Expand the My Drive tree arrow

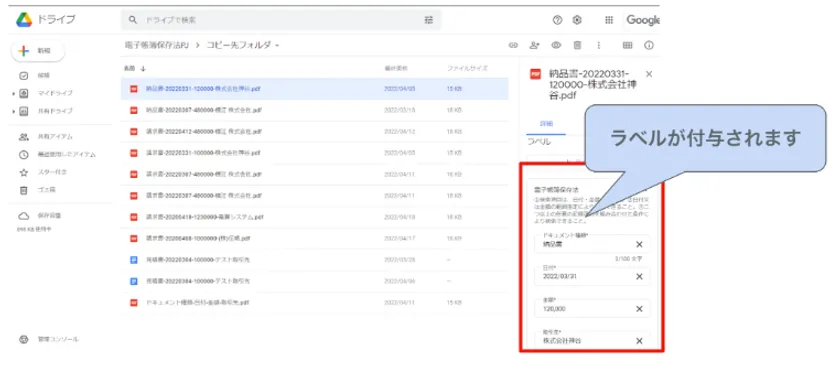pyautogui.click(x=13, y=93)
